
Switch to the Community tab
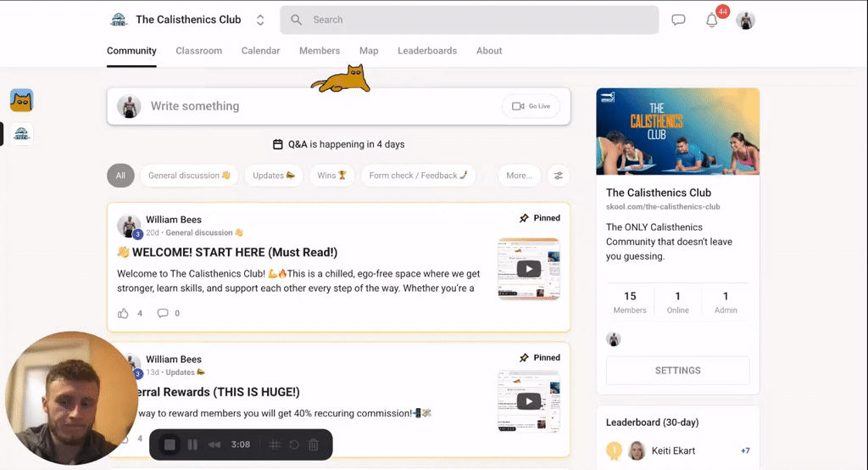[131, 51]
